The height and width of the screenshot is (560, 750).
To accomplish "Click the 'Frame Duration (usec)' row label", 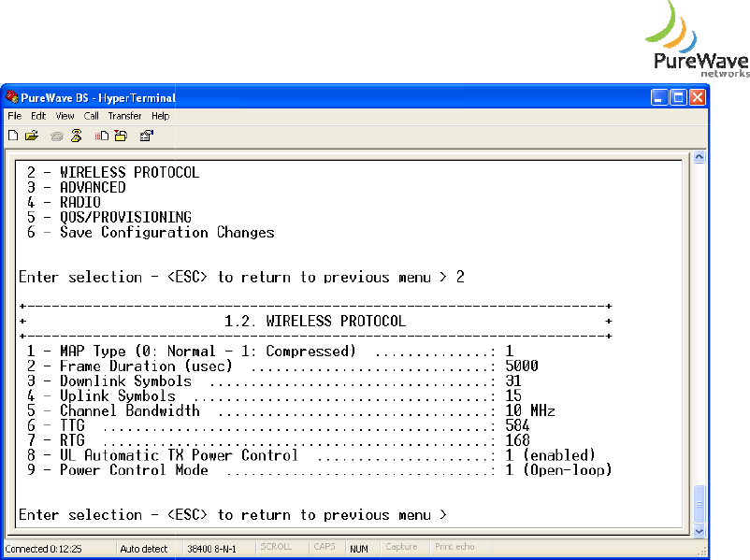I will pyautogui.click(x=146, y=366).
